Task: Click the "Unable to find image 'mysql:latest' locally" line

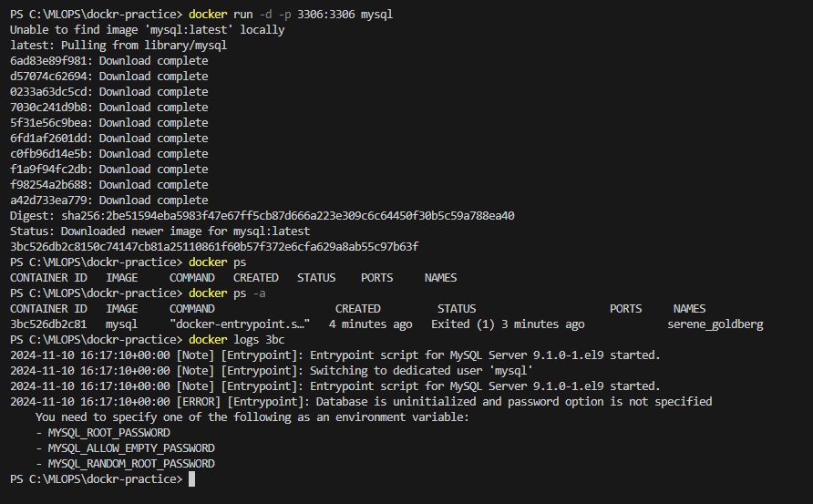Action: tap(148, 29)
